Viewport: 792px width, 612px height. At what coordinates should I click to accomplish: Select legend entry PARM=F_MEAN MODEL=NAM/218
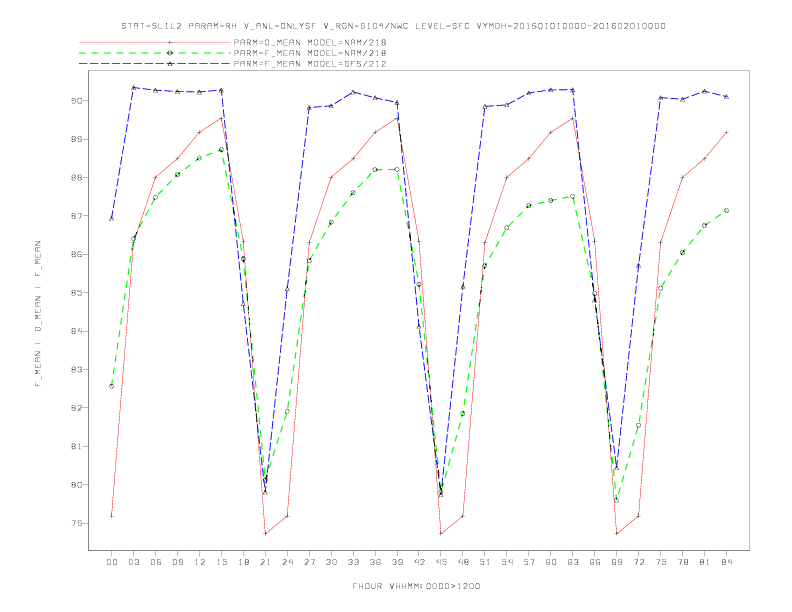click(310, 53)
